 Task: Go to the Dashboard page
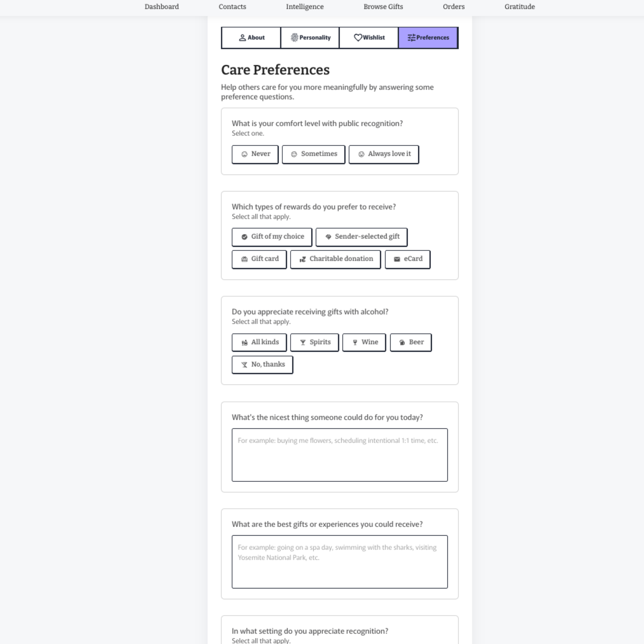[162, 7]
